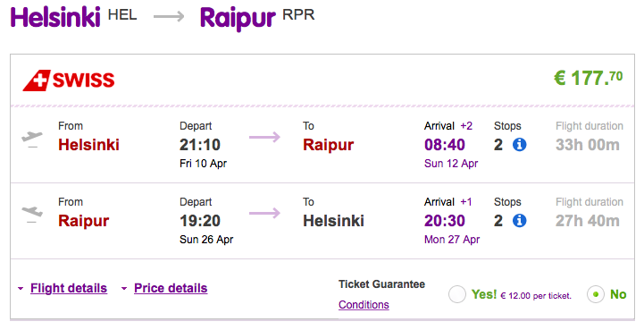
Task: Click the Raipur heading in the title
Action: click(x=238, y=19)
